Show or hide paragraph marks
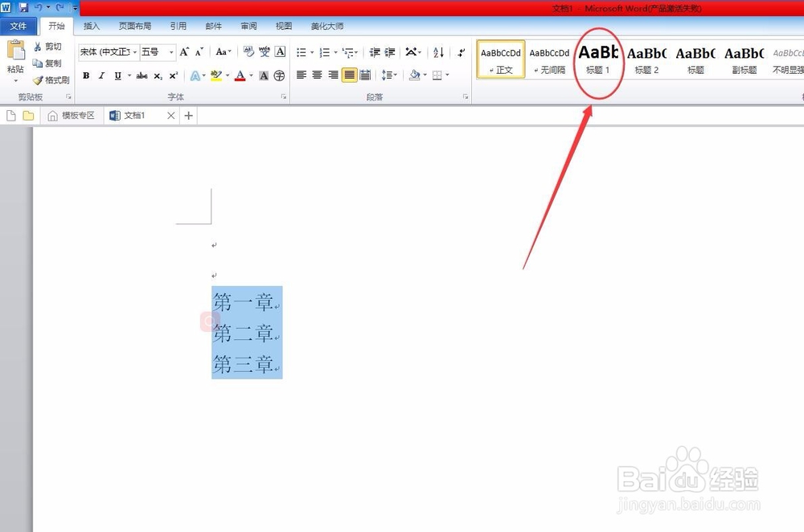The height and width of the screenshot is (532, 804). tap(461, 52)
